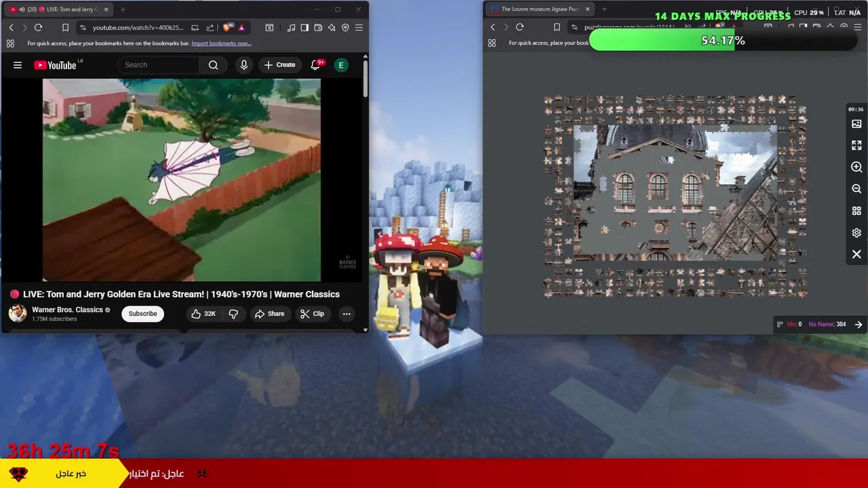This screenshot has width=868, height=488.
Task: Click the Tom and Jerry video player
Action: click(x=182, y=180)
